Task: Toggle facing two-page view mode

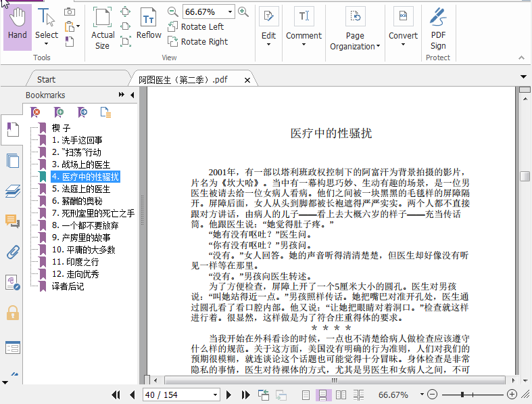Action: click(341, 395)
